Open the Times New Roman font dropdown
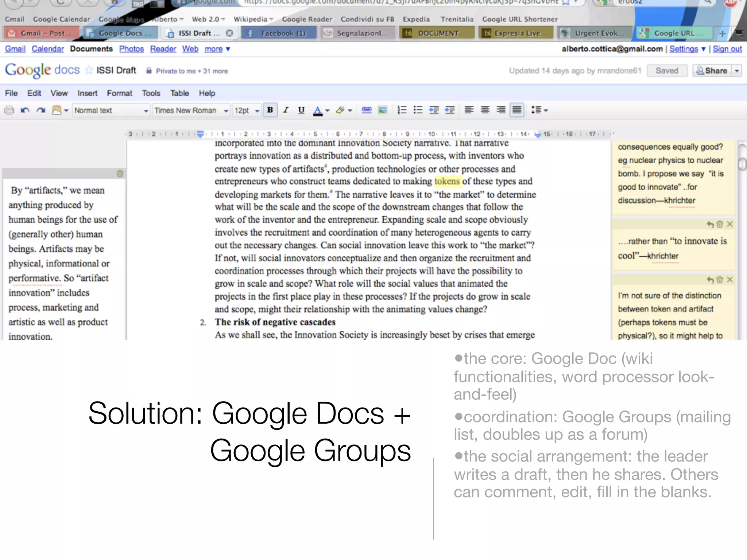Viewport: 747px width, 560px height. click(x=191, y=110)
